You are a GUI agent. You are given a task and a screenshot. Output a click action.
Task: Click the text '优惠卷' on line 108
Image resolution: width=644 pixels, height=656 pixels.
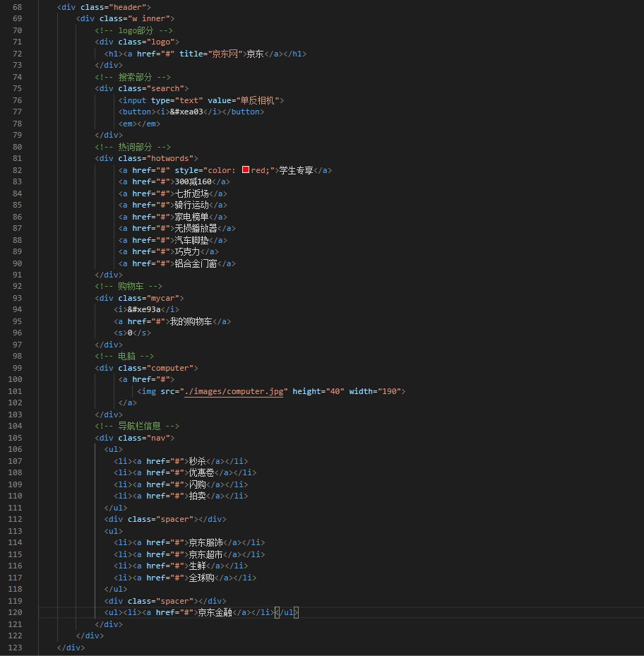[201, 472]
